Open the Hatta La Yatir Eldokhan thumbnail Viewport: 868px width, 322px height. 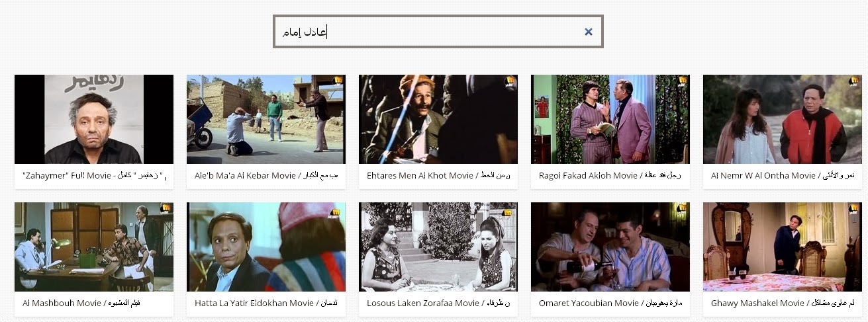tap(266, 247)
